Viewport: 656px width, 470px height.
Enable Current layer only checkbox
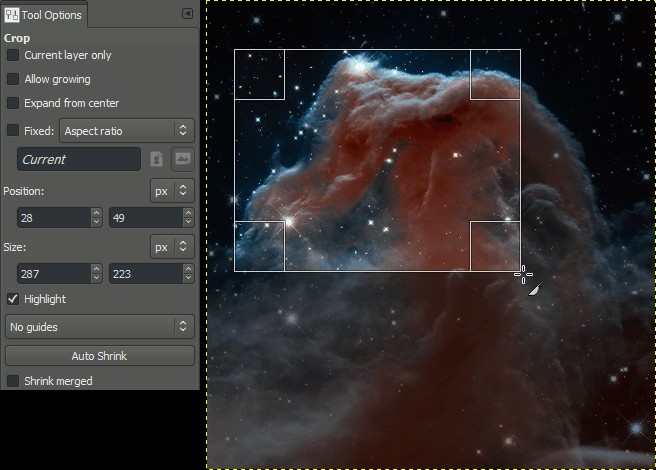13,55
